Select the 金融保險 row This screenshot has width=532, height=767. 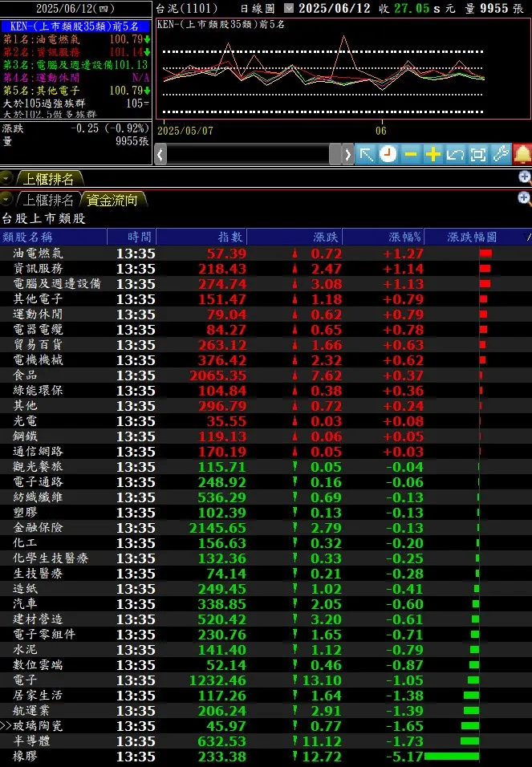click(x=266, y=527)
